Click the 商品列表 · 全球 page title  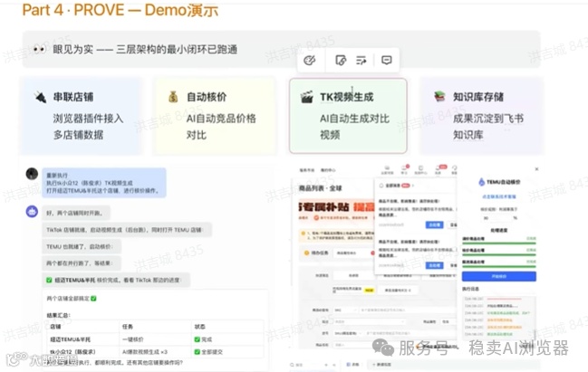[x=321, y=188]
